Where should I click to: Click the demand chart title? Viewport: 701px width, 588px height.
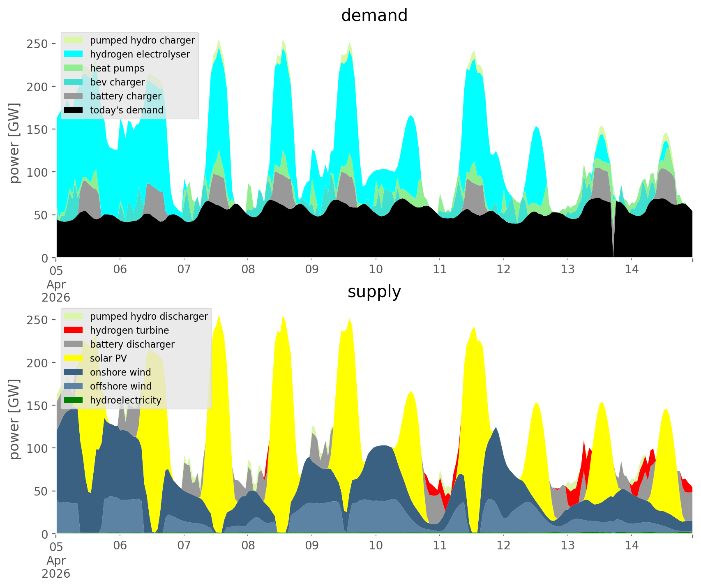point(374,16)
